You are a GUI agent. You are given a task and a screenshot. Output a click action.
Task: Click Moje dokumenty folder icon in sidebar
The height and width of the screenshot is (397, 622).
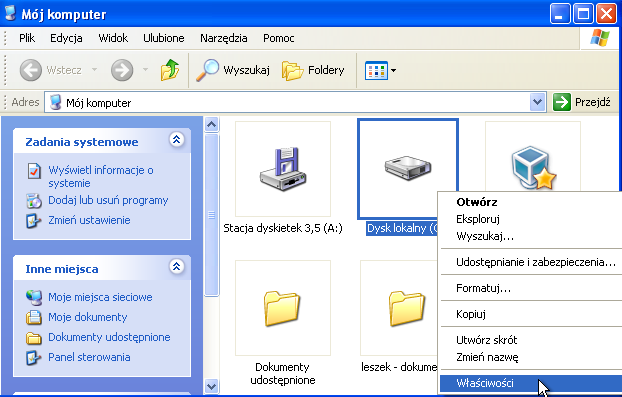coord(34,317)
